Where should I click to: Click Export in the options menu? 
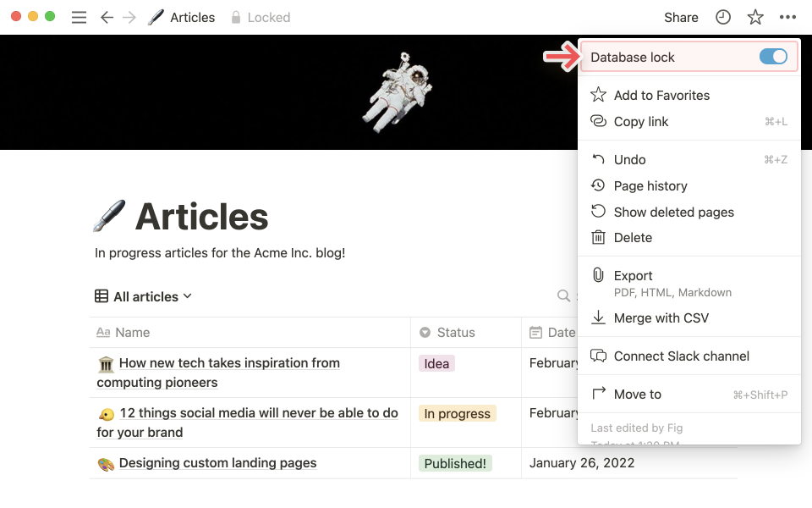[633, 276]
